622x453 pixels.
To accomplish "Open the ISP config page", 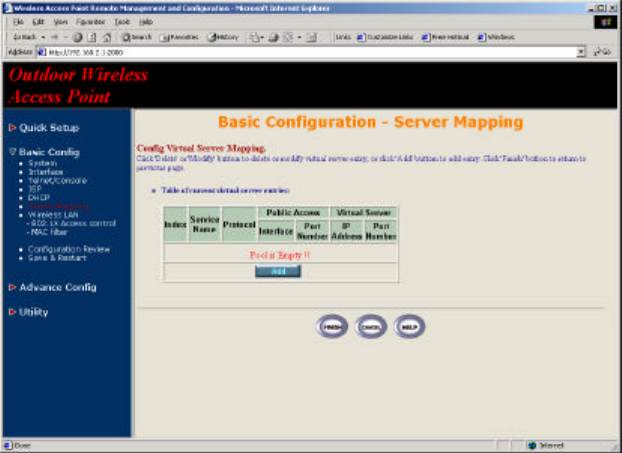I will coord(35,189).
